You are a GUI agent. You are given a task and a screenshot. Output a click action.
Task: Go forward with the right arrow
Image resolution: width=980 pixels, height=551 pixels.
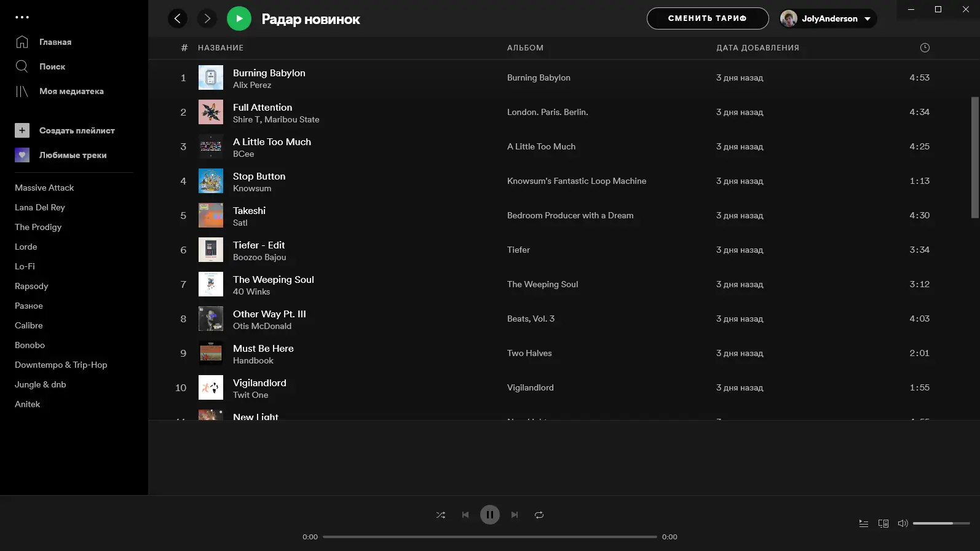[x=207, y=18]
